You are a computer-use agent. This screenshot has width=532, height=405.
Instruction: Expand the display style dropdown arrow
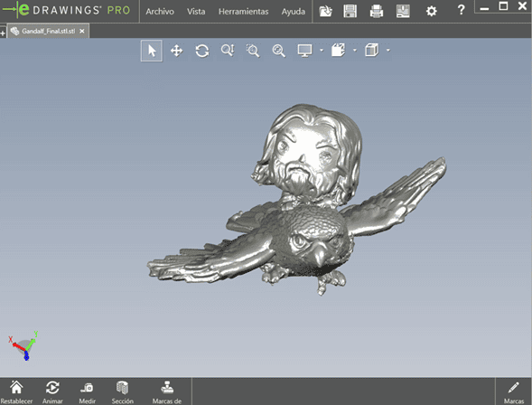[322, 51]
